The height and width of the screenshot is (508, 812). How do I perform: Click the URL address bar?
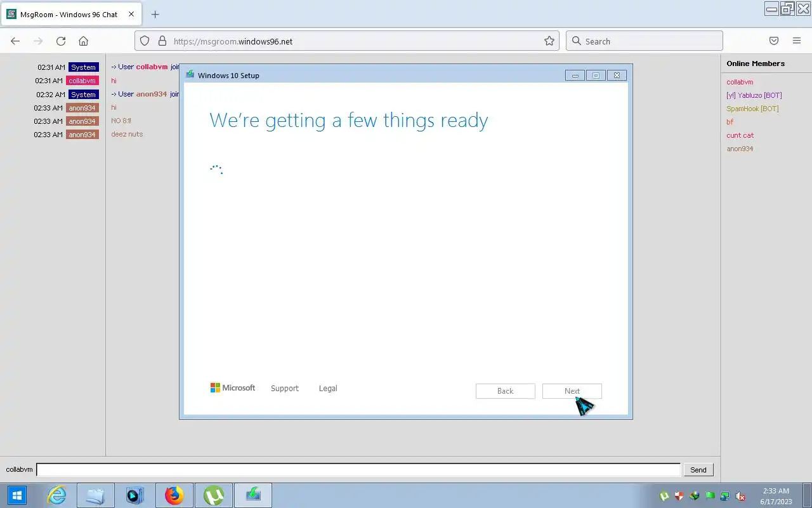347,41
